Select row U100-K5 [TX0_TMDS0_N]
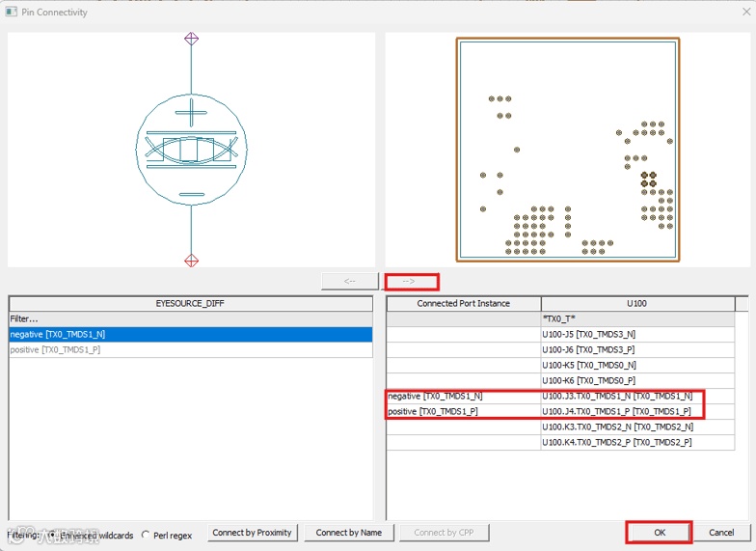Image resolution: width=756 pixels, height=551 pixels. pyautogui.click(x=637, y=365)
